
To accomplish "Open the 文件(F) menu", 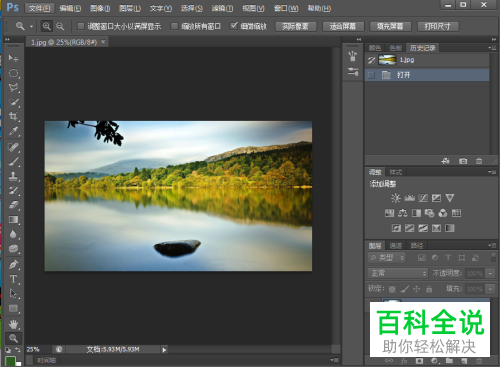I will pyautogui.click(x=39, y=8).
